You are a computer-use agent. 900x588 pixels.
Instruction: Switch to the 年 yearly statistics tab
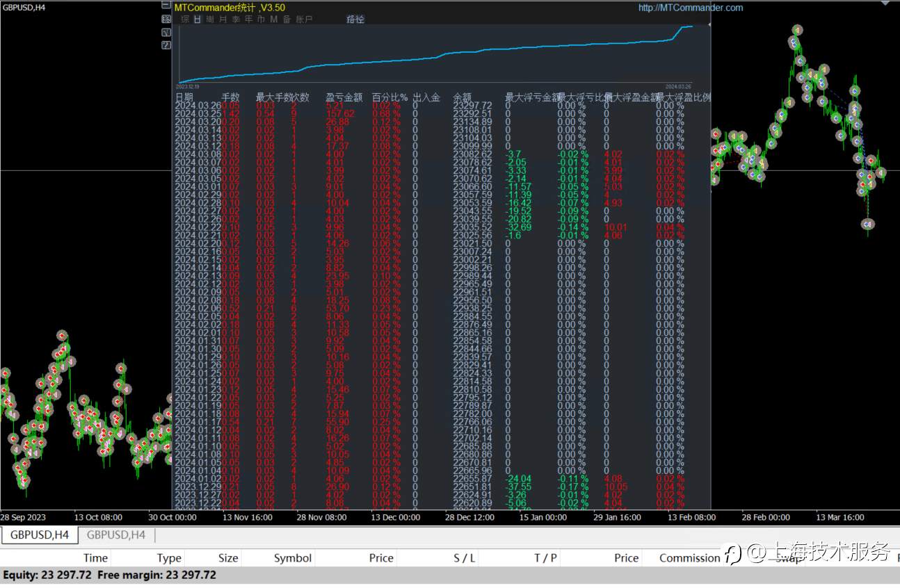click(x=248, y=19)
